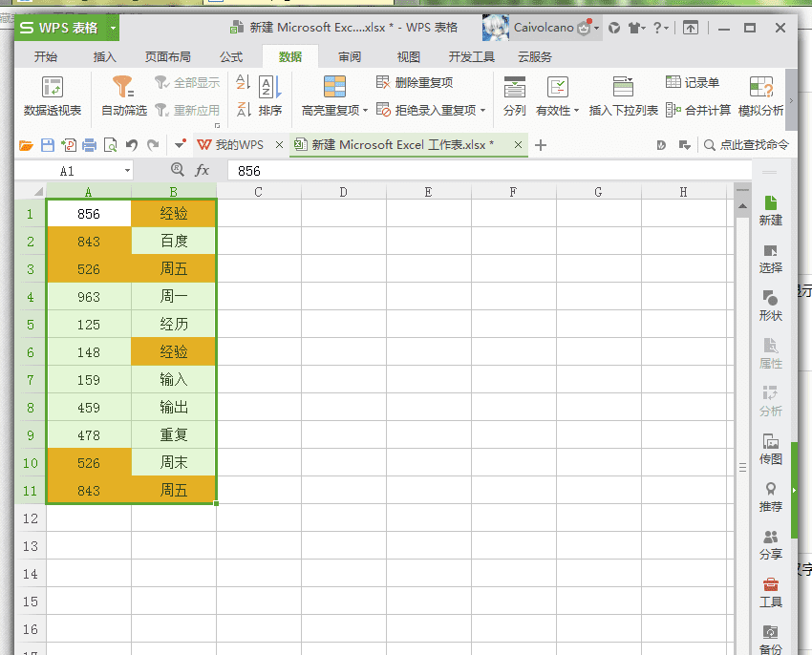Viewport: 812px width, 655px height.
Task: Expand the 有效性 validation dropdown
Action: tap(576, 111)
